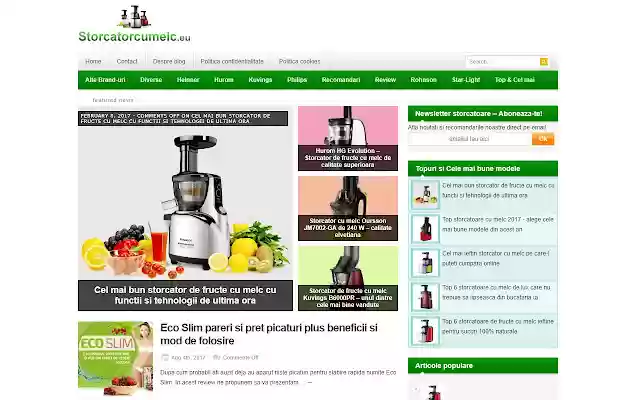Open sidebar link Cel mai bun storcator de fructe
Viewport: 640px width, 400px height.
click(498, 190)
